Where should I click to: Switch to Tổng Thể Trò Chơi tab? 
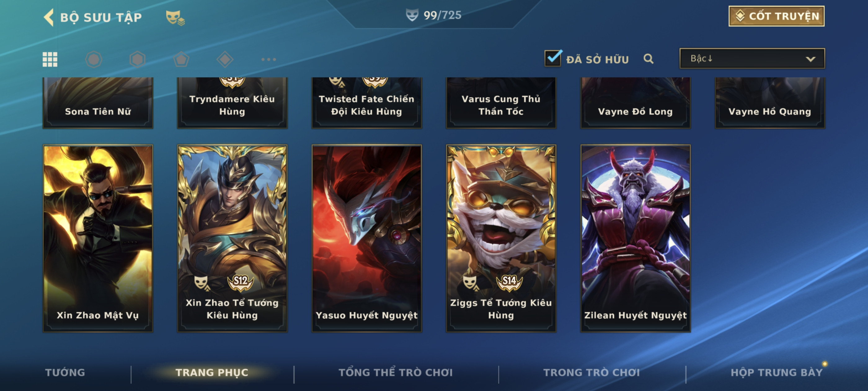[396, 372]
